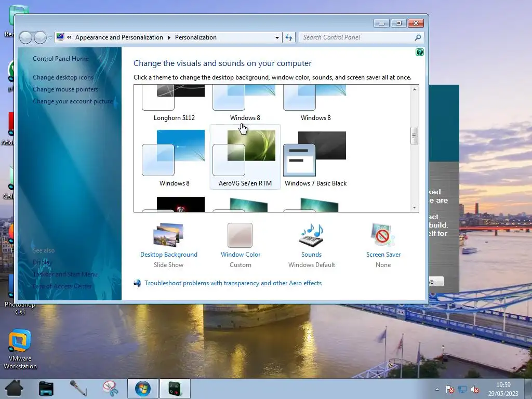Viewport: 532px width, 399px height.
Task: Open the Desktop Background slideshow icon
Action: 168,235
